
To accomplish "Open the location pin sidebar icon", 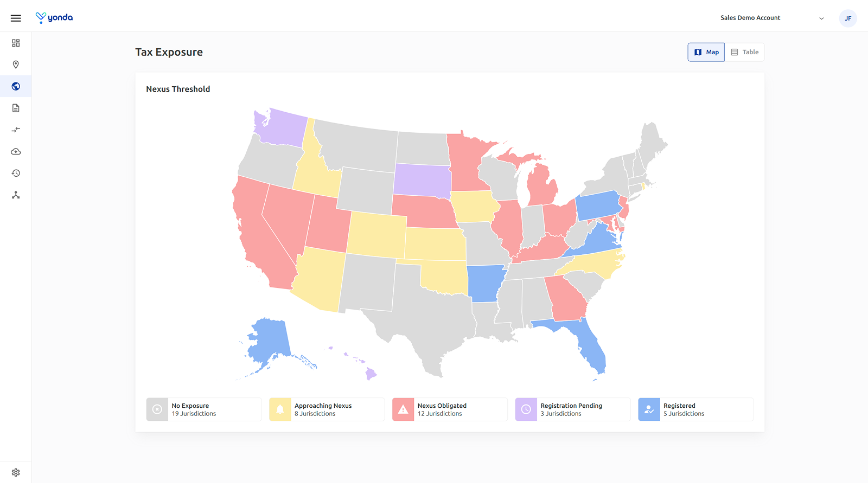I will click(16, 65).
